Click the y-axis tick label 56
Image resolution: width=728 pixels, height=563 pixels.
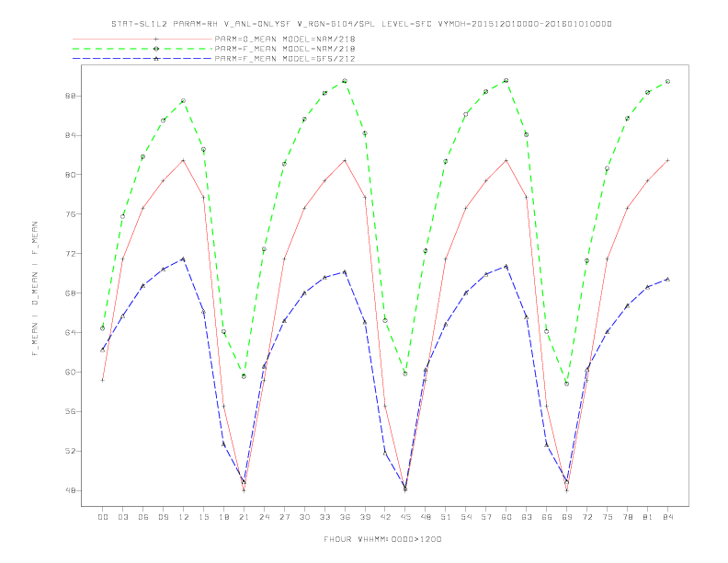(73, 411)
